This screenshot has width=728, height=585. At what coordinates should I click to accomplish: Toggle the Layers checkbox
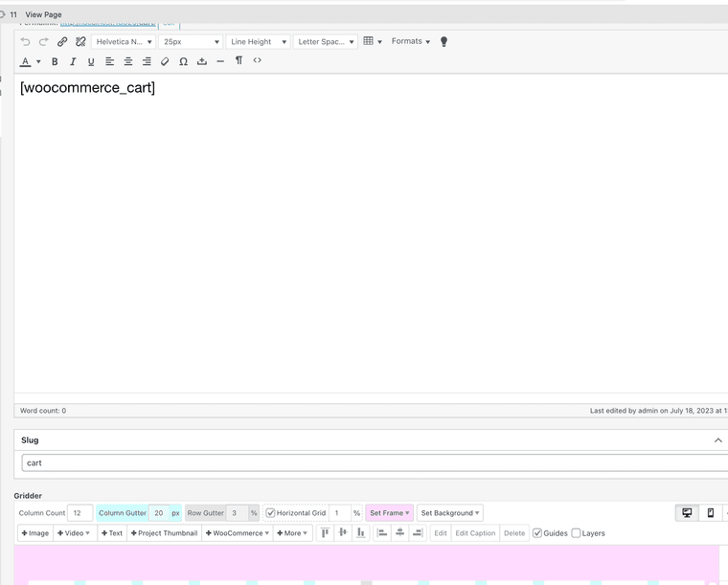coord(577,533)
